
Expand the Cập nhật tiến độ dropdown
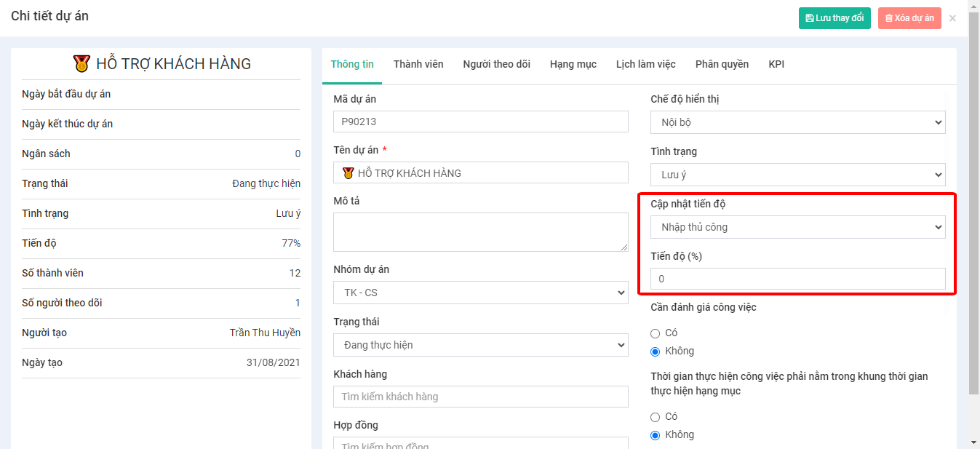click(797, 227)
